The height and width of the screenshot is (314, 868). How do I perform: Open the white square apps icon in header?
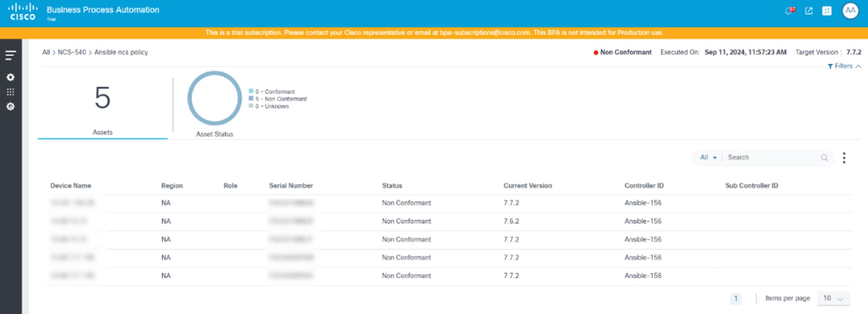coord(827,11)
